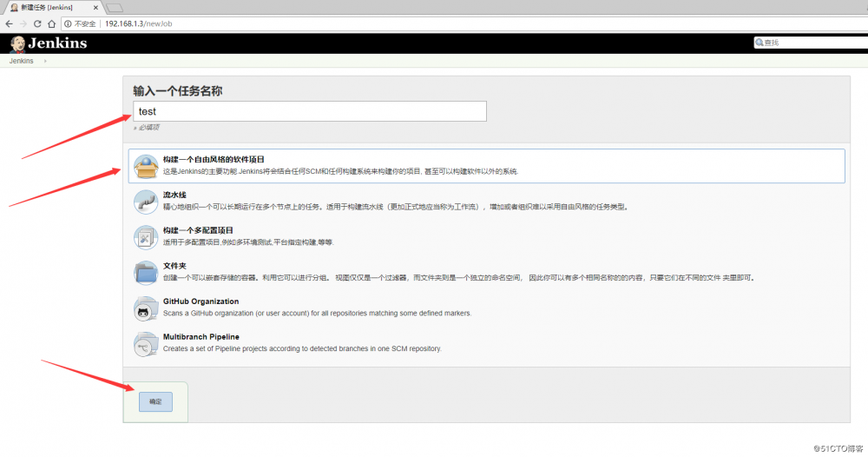
Task: Click the Jenkins butler logo icon
Action: 17,43
